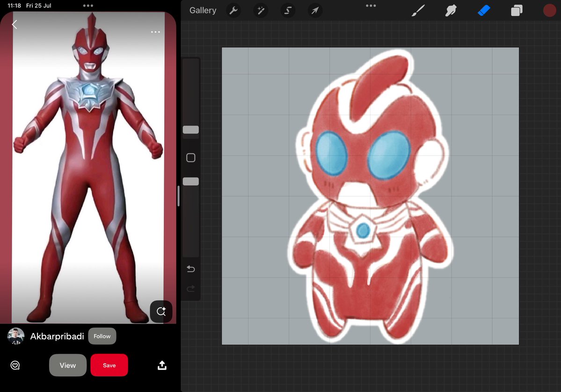Activate the Selection tool

tap(288, 10)
